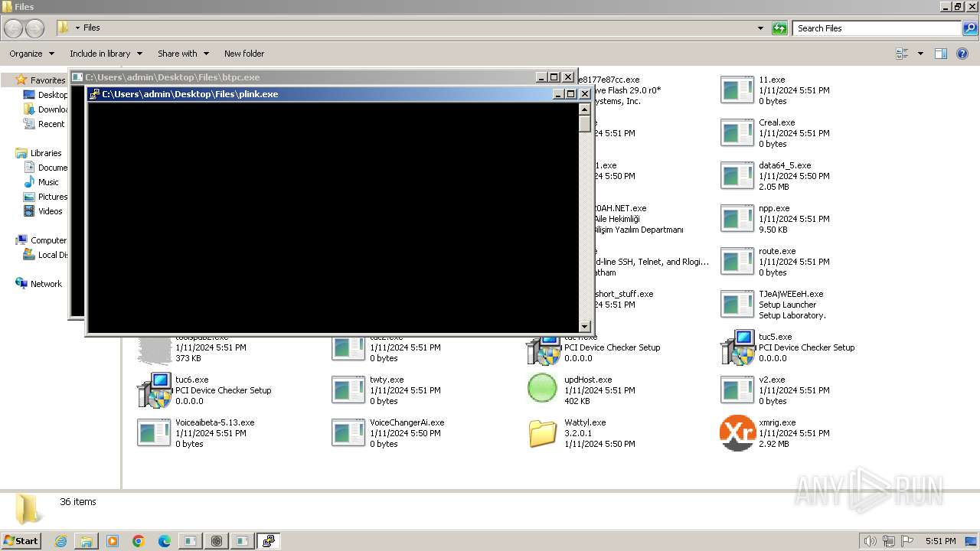Click the New folder button
980x551 pixels.
244,54
